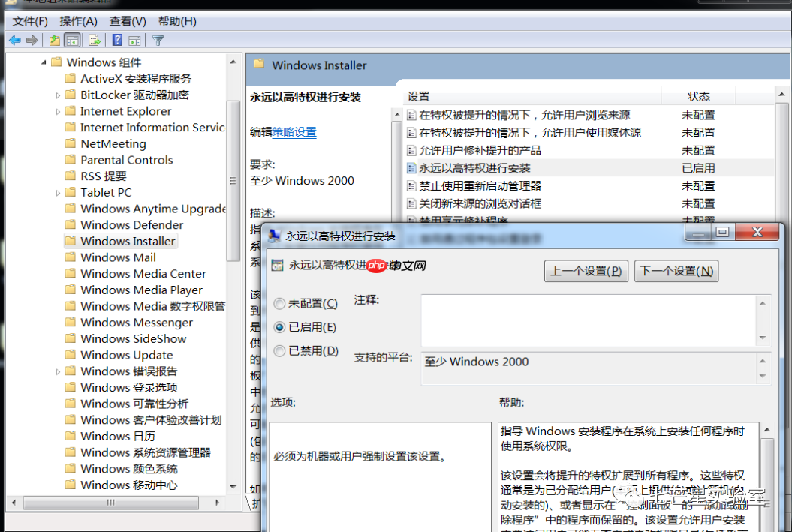
Task: Open the 查看(V) menu
Action: point(126,20)
